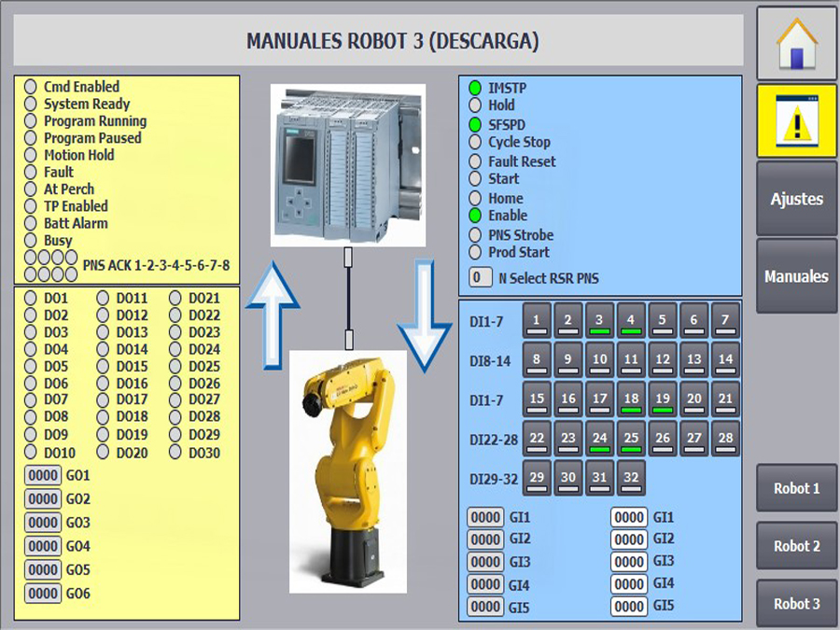The height and width of the screenshot is (630, 840).
Task: Open the yellow alarm warning icon
Action: 796,120
